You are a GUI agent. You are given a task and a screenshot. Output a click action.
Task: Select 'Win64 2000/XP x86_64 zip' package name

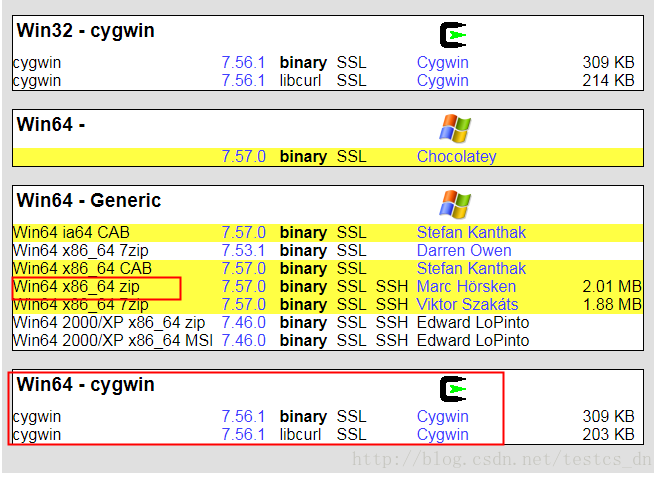(109, 323)
